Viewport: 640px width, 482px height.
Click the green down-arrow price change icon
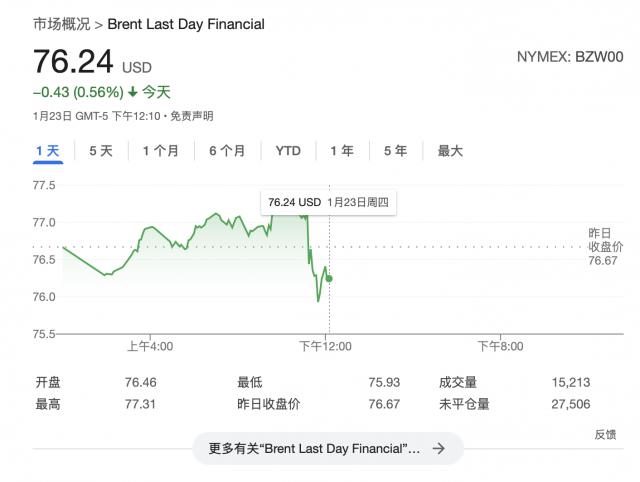133,92
